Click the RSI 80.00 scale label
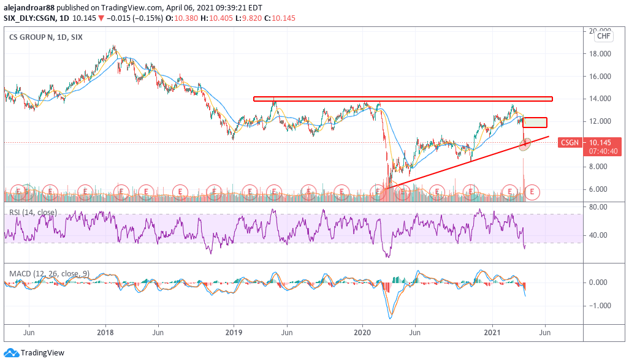Viewport: 629px width, 364px height. point(598,207)
